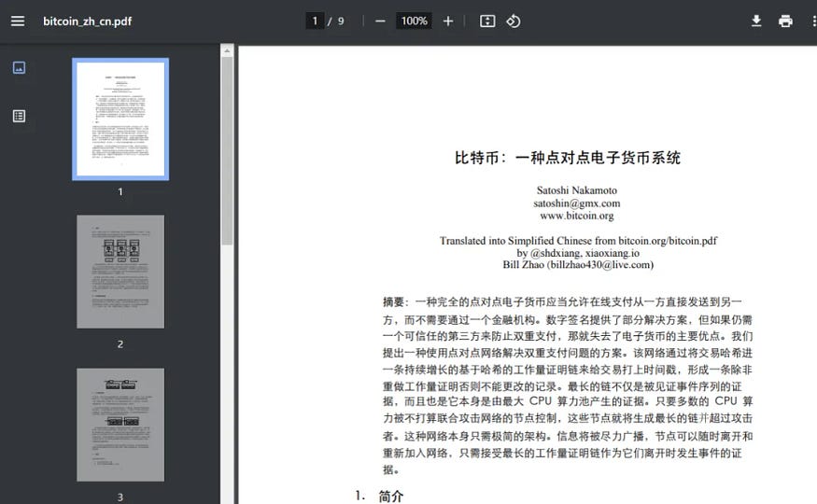
Task: Show the thumbnails view in sidebar
Action: pyautogui.click(x=19, y=68)
